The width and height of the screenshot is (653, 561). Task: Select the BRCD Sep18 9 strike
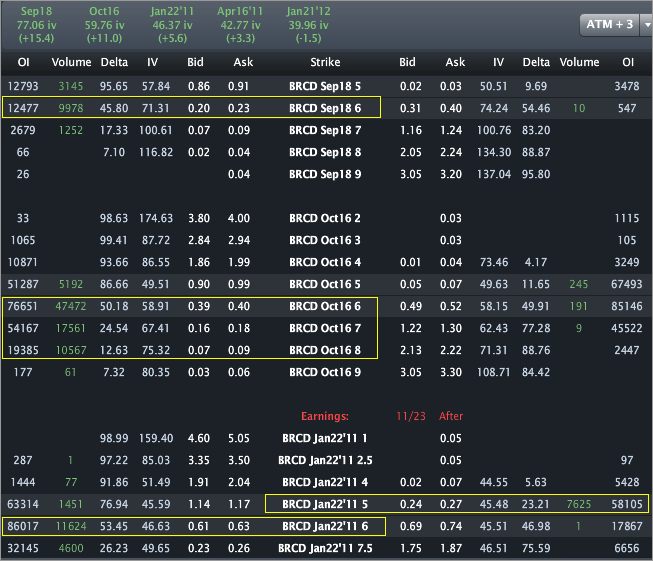pyautogui.click(x=325, y=174)
